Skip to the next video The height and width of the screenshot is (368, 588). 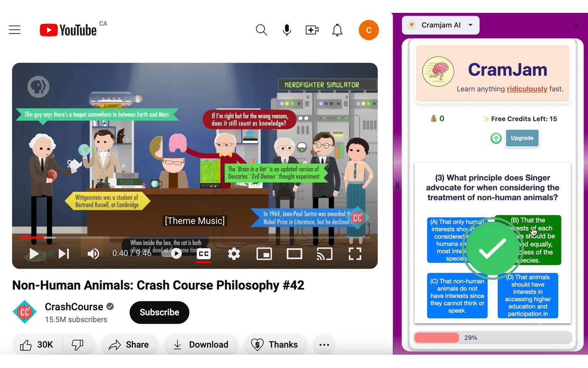(64, 253)
